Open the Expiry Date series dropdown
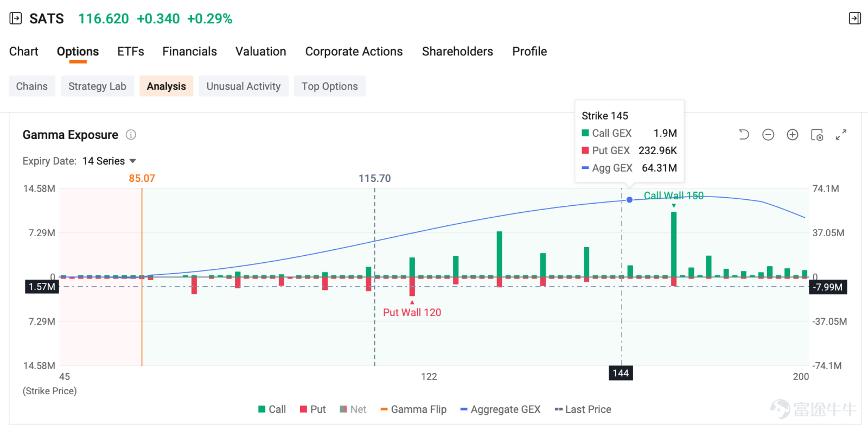 point(109,161)
